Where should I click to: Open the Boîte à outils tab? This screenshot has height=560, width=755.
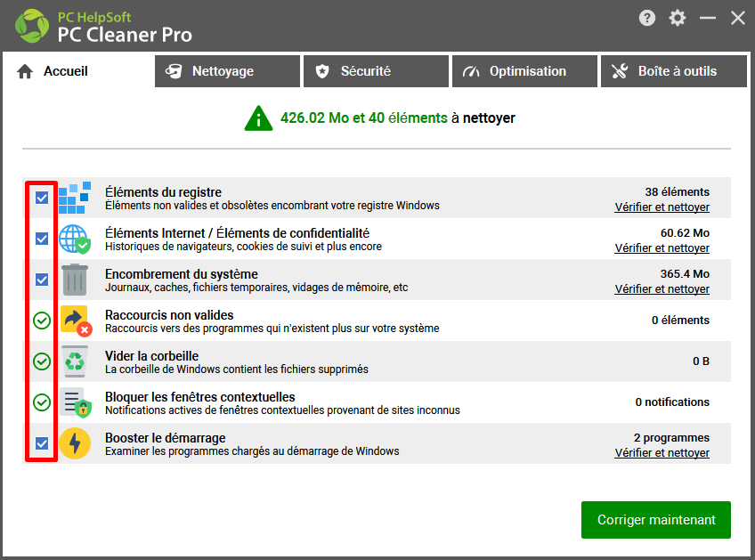(x=674, y=71)
